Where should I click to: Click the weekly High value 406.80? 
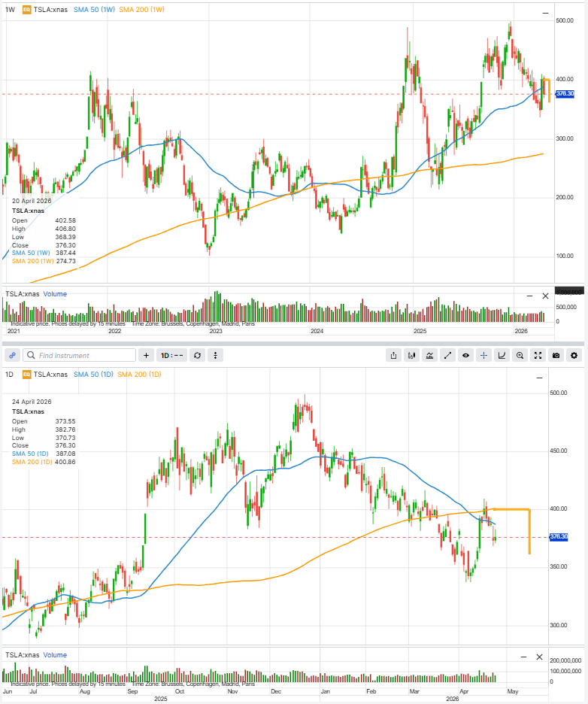tap(65, 229)
